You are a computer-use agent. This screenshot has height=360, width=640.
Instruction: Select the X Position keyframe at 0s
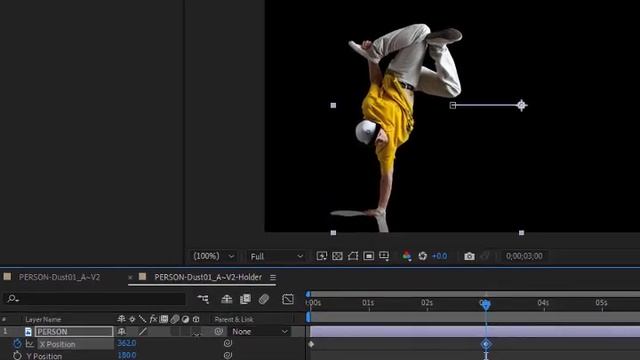coord(311,344)
